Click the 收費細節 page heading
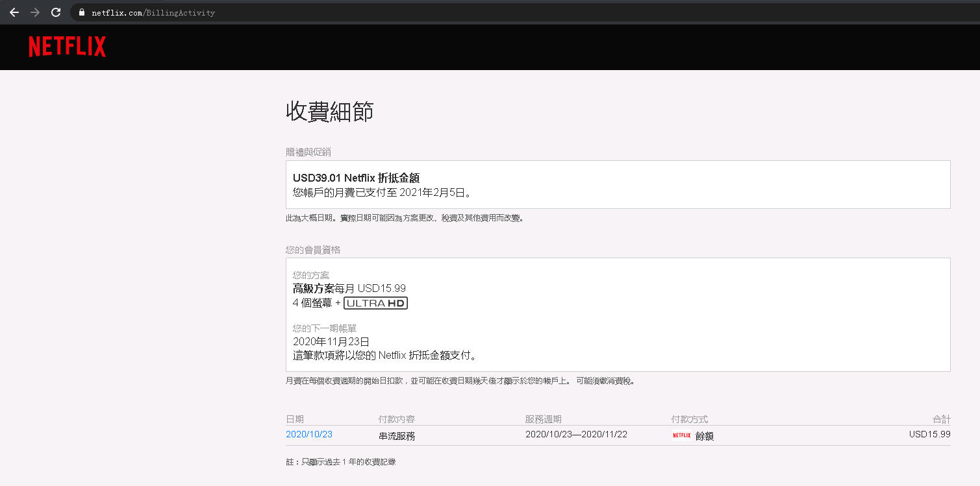This screenshot has height=486, width=980. 330,112
